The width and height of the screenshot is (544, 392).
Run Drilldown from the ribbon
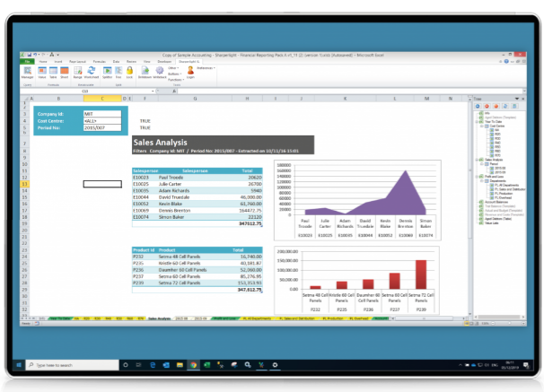pos(145,73)
